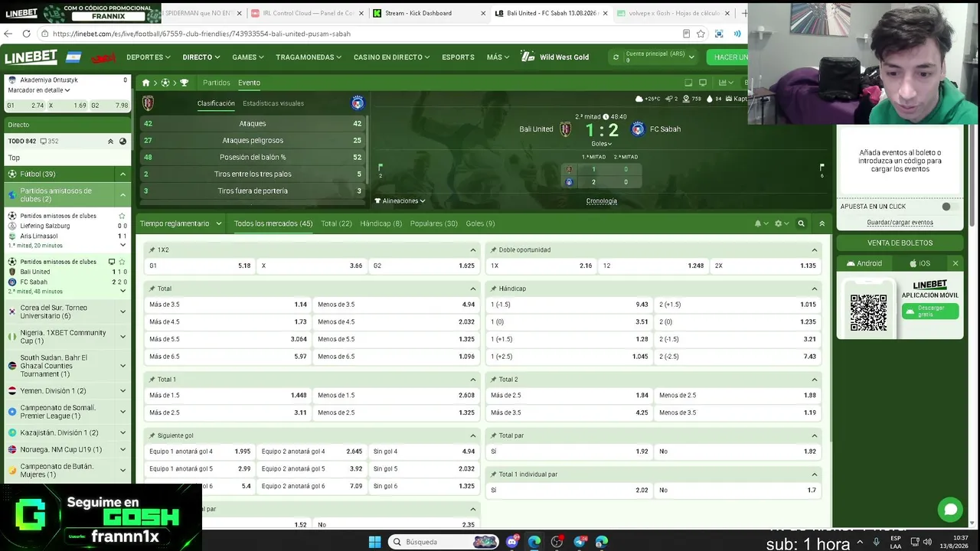
Task: Open Discord from the taskbar
Action: pyautogui.click(x=512, y=542)
